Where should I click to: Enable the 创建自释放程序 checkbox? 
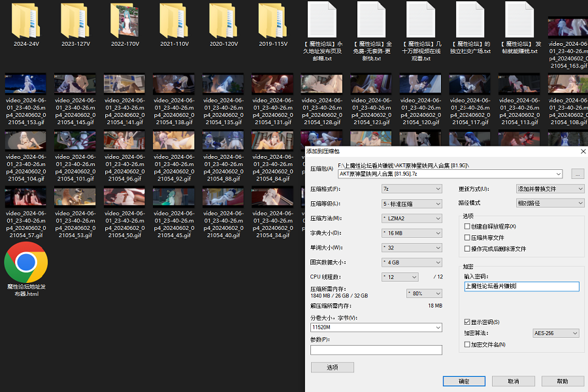(468, 227)
